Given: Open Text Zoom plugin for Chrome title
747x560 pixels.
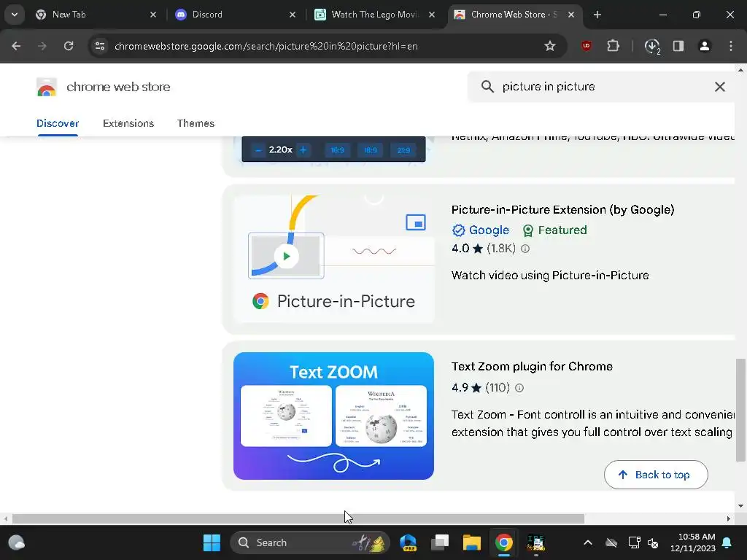Looking at the screenshot, I should (x=532, y=366).
